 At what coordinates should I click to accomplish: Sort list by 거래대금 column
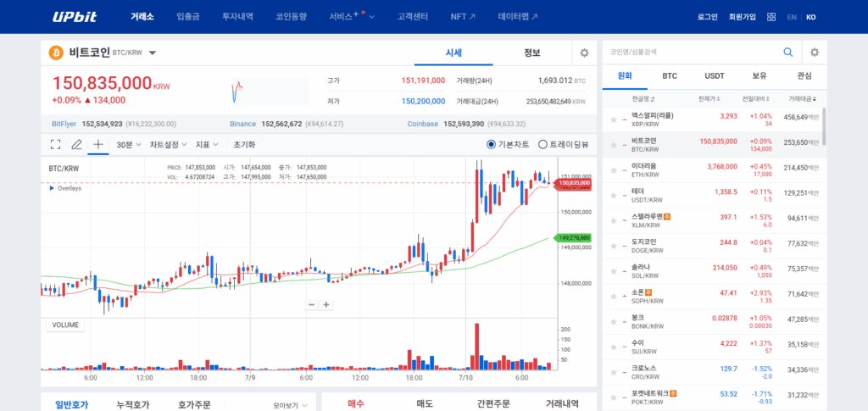click(802, 99)
